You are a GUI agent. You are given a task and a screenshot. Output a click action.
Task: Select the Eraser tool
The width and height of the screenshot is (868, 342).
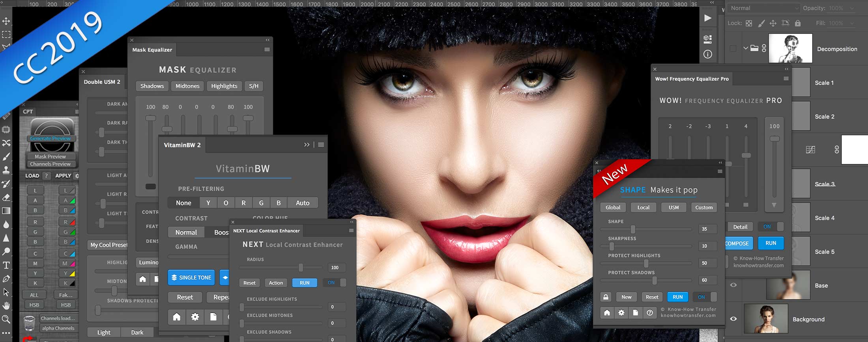pyautogui.click(x=6, y=197)
